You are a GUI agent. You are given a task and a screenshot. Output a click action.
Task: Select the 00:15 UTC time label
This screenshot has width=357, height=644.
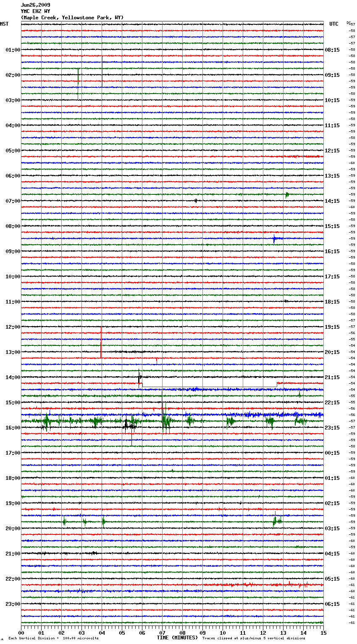tap(332, 453)
